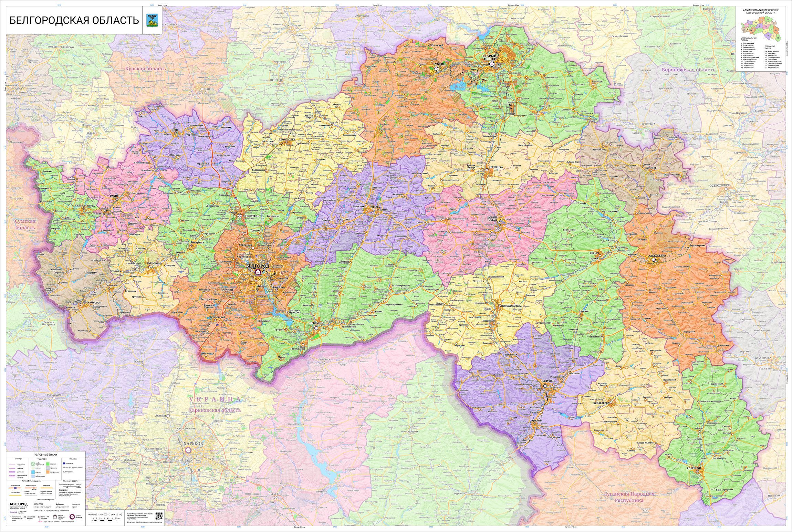792x532 pixels.
Task: Click the 'Сумская область' label
Action: pos(25,225)
